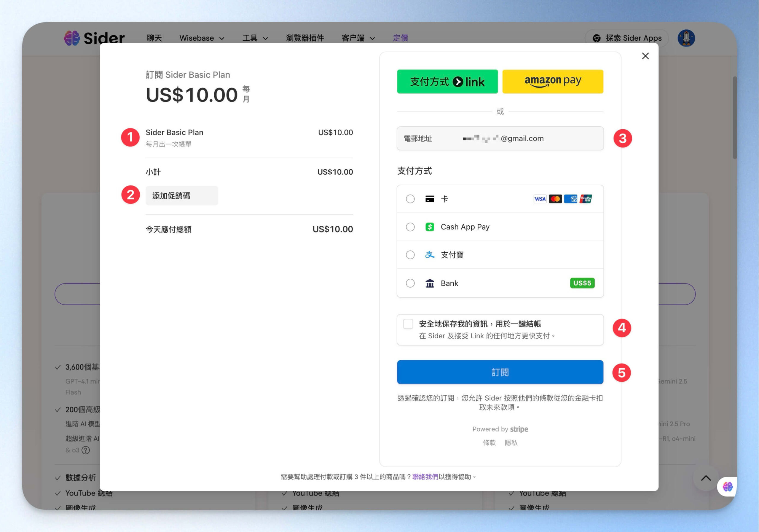Open the Stripe 條款 terms link
This screenshot has height=532, width=759.
point(489,442)
